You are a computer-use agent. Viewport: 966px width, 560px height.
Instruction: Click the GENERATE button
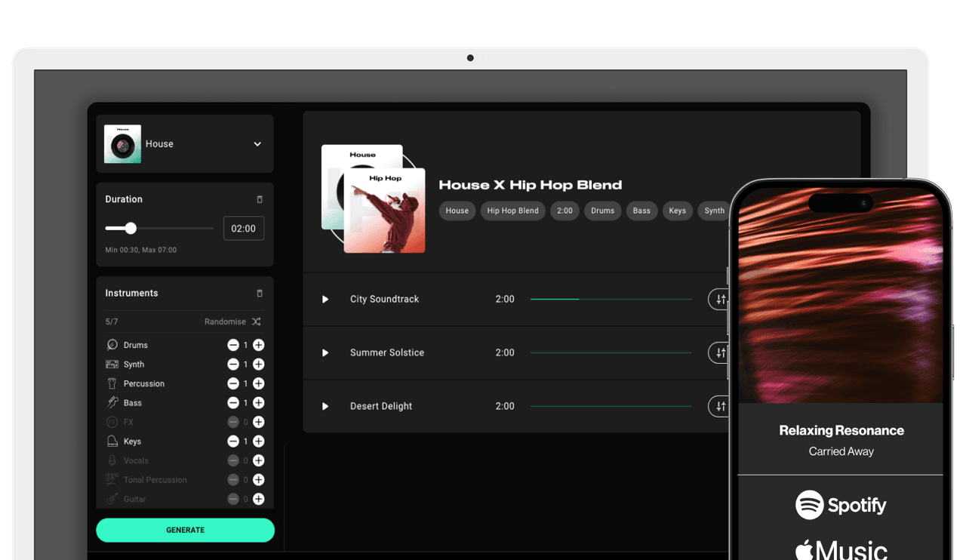point(185,530)
